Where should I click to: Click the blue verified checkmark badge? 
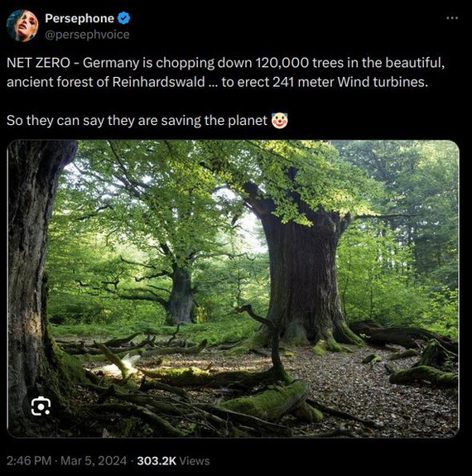tap(123, 18)
